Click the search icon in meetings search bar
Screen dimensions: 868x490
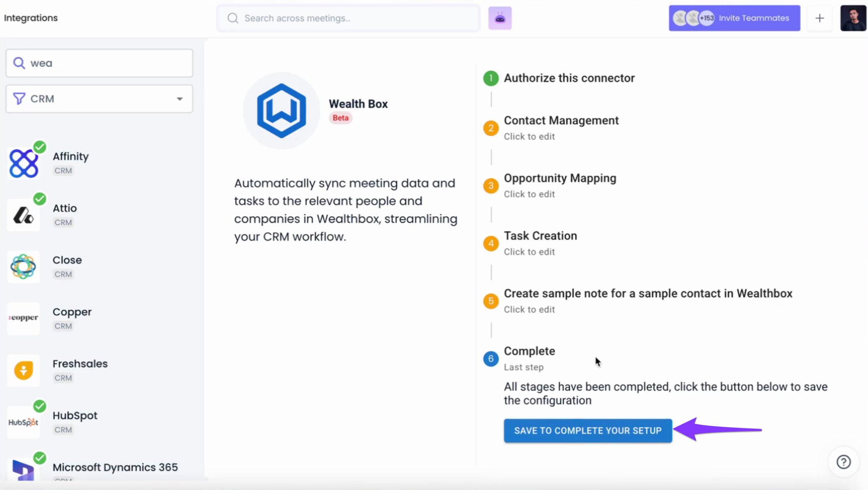[233, 18]
